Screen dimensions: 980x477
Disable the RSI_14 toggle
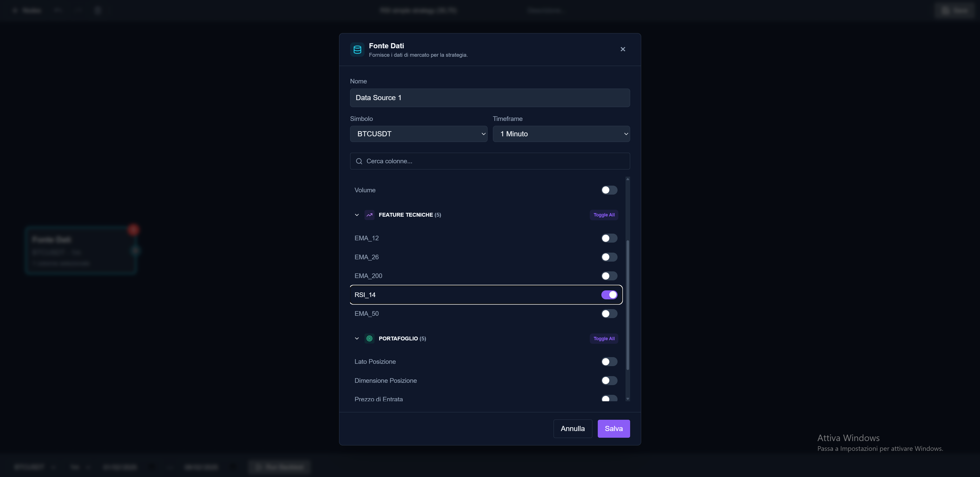tap(609, 294)
